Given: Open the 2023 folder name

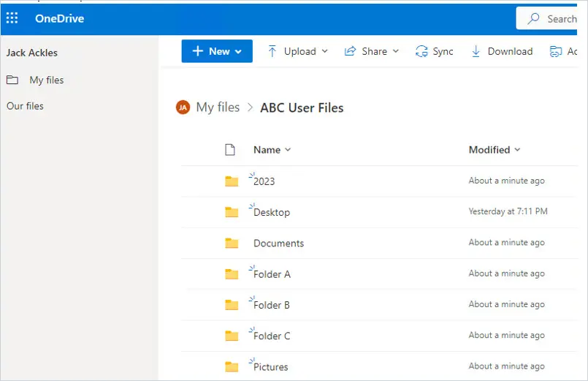Looking at the screenshot, I should pyautogui.click(x=264, y=181).
